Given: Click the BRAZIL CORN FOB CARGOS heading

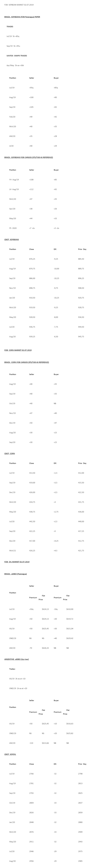Looking at the screenshot, I should pos(27,362).
